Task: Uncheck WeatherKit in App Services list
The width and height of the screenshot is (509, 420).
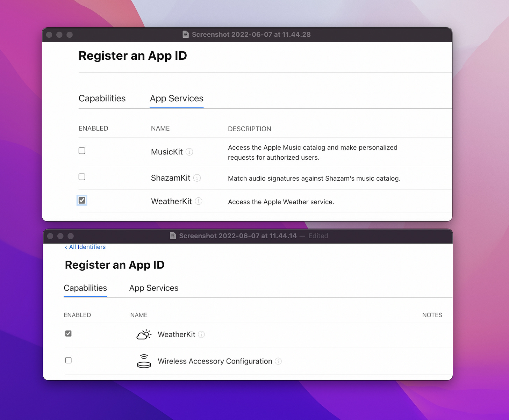Action: coord(82,200)
